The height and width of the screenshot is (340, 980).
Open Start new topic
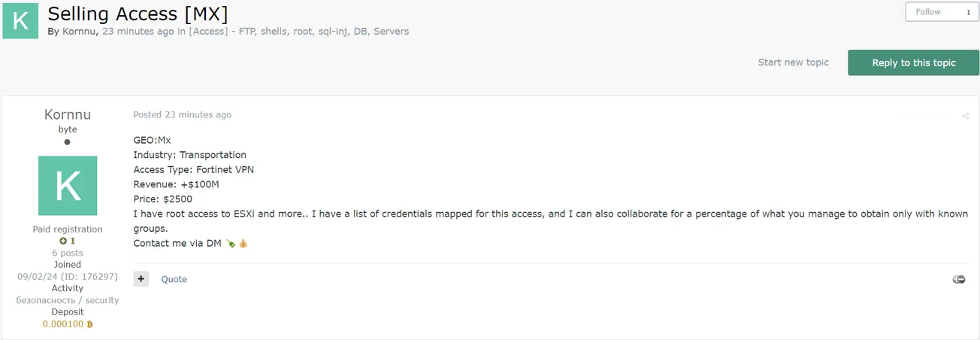793,62
